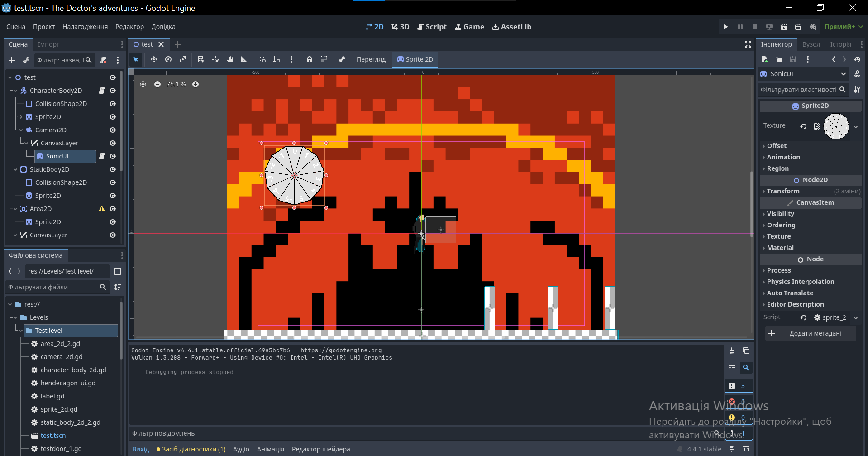The image size is (868, 456).
Task: Select the Select Mode arrow tool
Action: pos(136,59)
